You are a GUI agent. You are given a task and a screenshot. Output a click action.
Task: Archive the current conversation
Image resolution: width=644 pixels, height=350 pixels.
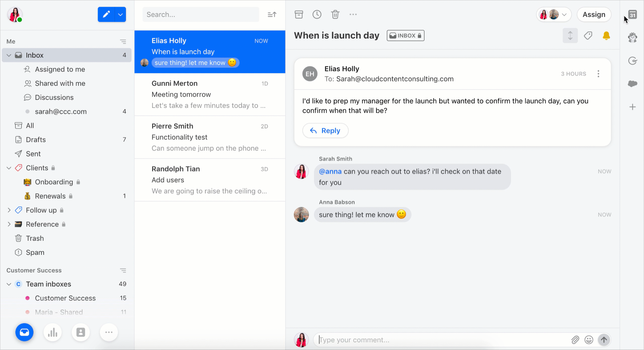pos(299,14)
